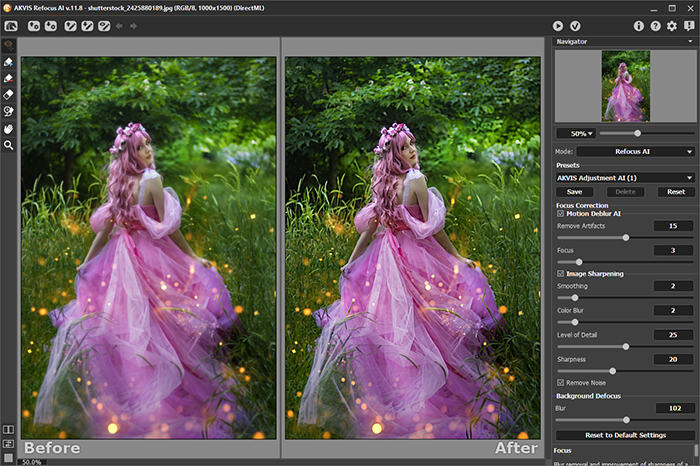Expand the AKVIS Adjustment AI presets list
Viewport: 700px width, 466px height.
(x=625, y=177)
